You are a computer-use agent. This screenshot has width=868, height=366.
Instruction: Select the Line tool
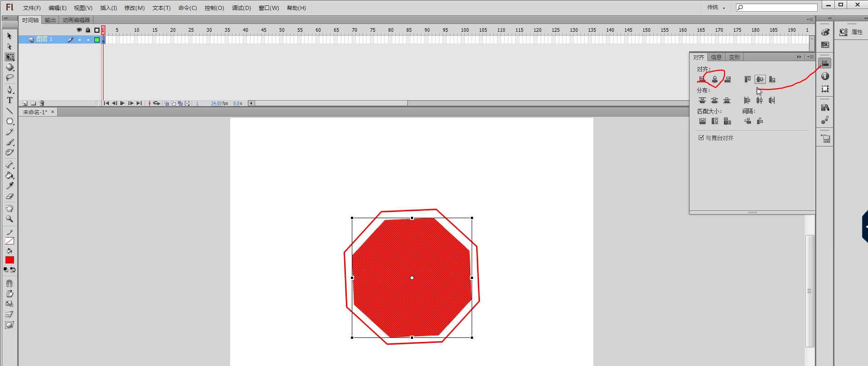pos(10,111)
